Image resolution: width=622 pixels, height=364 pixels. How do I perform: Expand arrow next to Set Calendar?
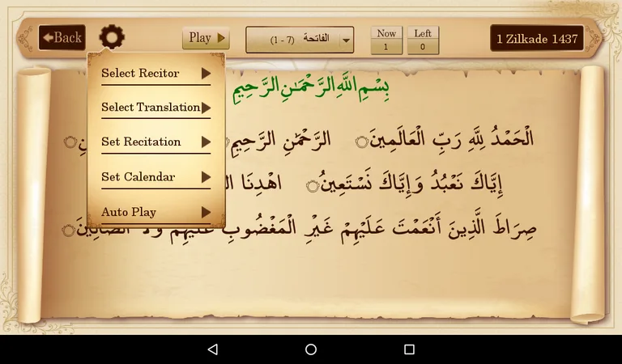[206, 177]
